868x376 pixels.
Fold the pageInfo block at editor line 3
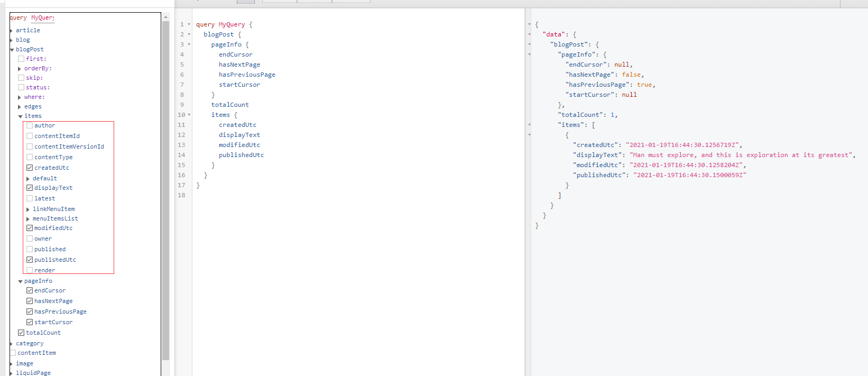(189, 44)
